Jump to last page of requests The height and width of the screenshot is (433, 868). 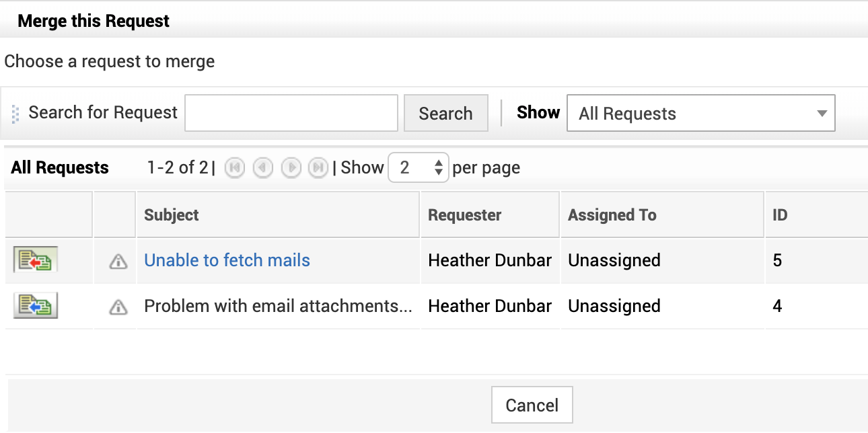click(x=318, y=167)
